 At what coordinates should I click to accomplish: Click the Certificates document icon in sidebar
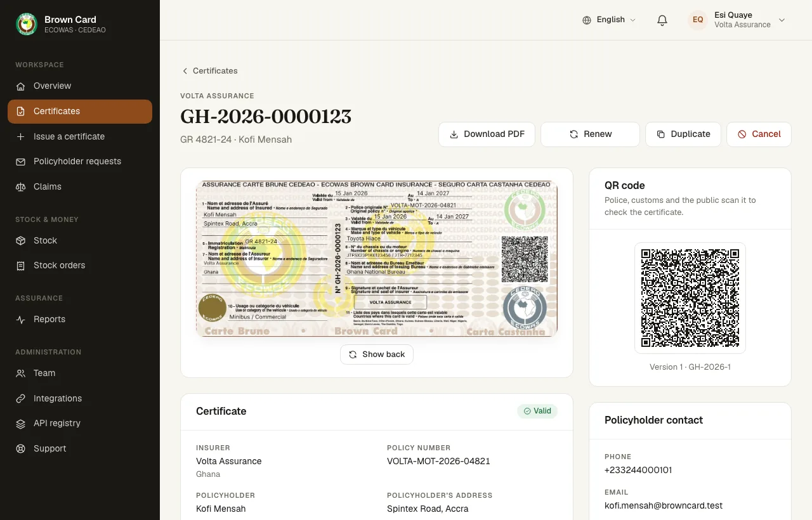click(21, 112)
